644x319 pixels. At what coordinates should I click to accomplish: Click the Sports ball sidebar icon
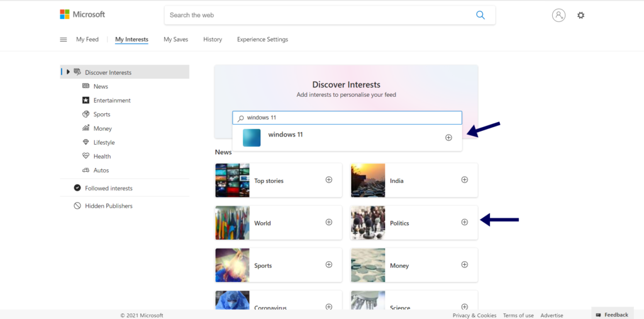(86, 114)
